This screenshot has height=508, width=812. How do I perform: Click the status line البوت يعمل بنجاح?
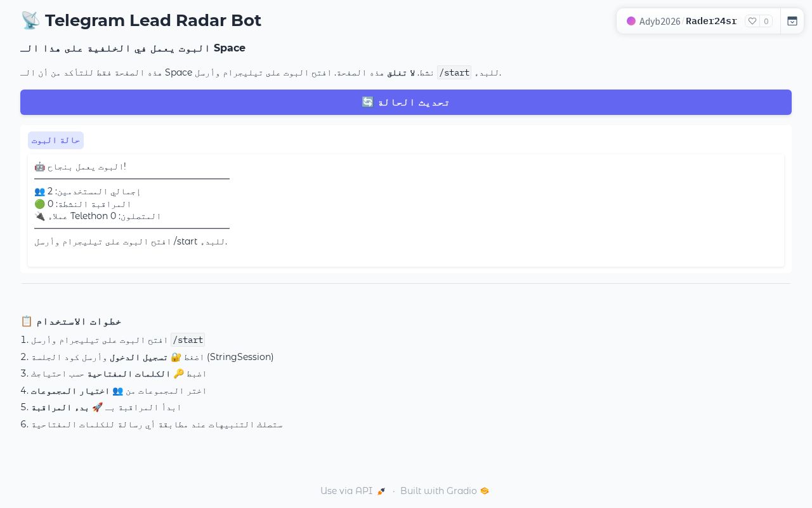(80, 166)
